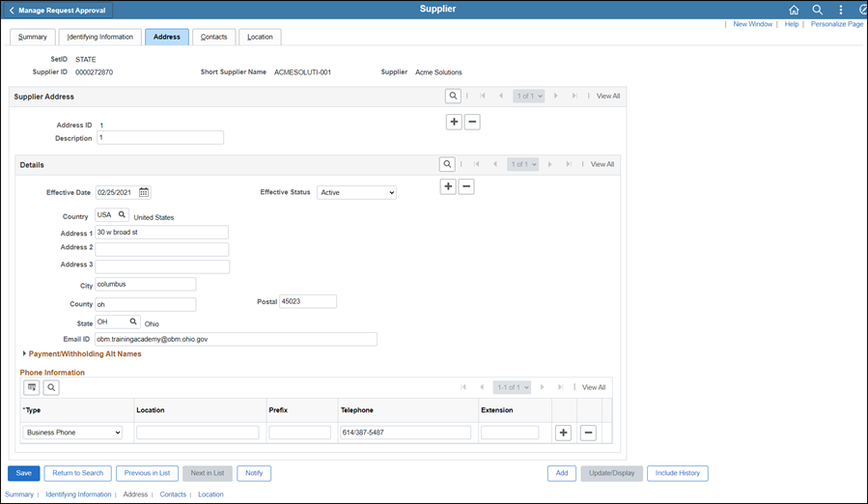The image size is (868, 504).
Task: Click the Details section find magnifier icon
Action: 447,164
